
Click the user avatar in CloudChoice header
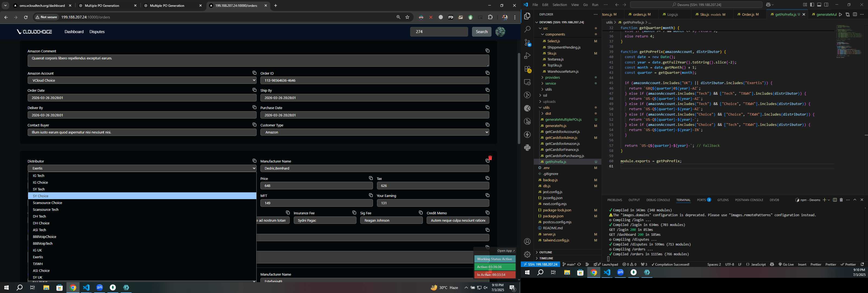click(x=500, y=32)
